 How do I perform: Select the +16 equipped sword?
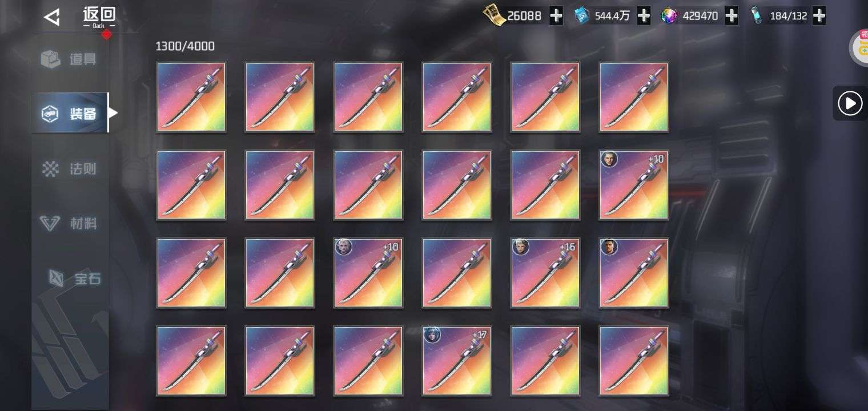pyautogui.click(x=545, y=273)
